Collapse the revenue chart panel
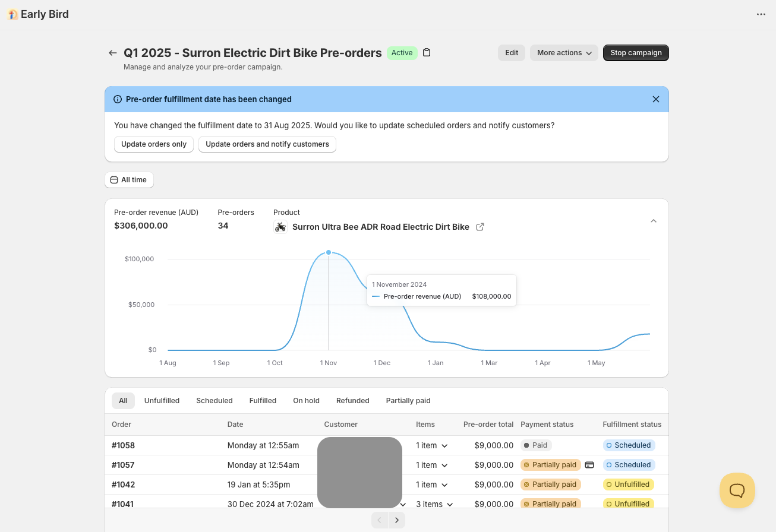 pyautogui.click(x=654, y=221)
